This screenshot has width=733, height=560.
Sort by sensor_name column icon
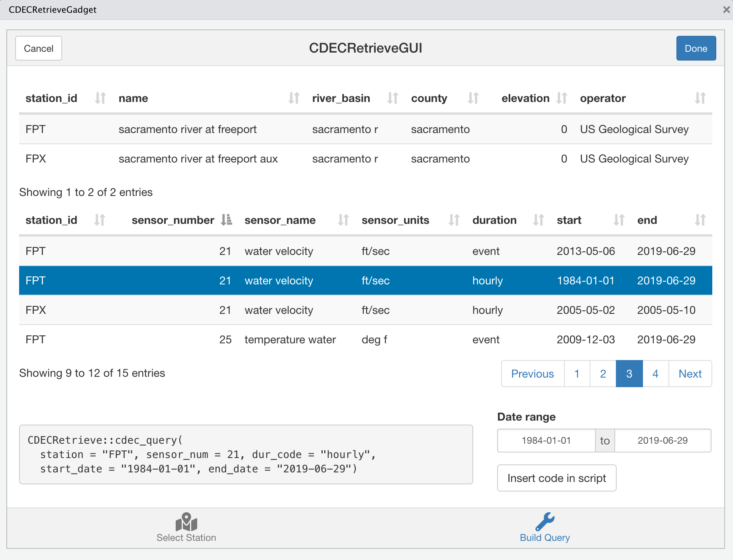[x=343, y=220]
